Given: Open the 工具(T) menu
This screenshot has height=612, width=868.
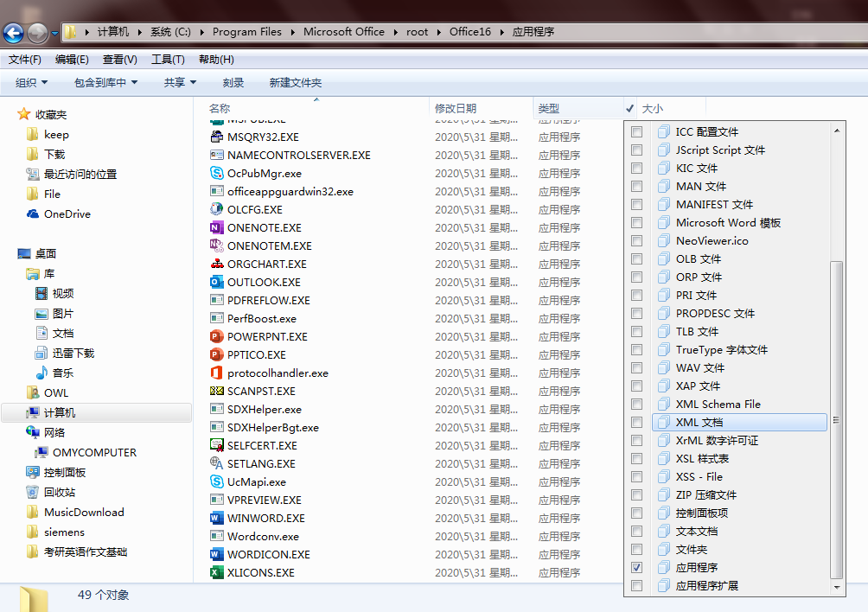Looking at the screenshot, I should (169, 59).
